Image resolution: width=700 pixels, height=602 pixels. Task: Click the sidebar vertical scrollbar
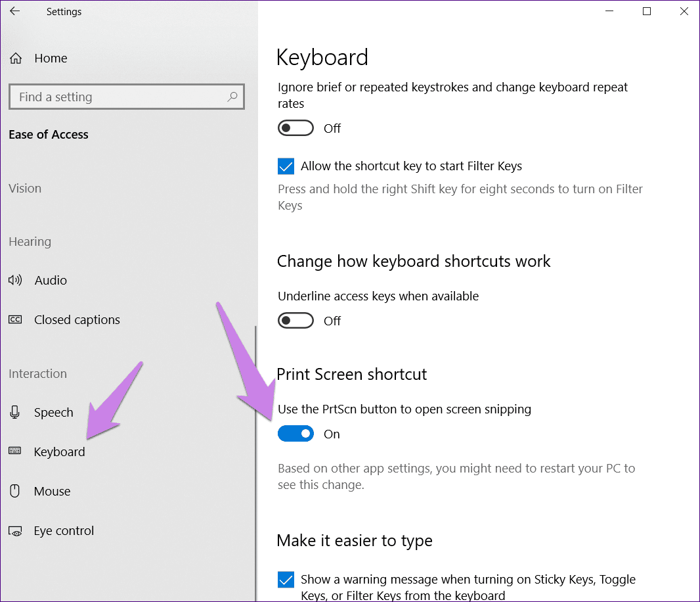256,463
